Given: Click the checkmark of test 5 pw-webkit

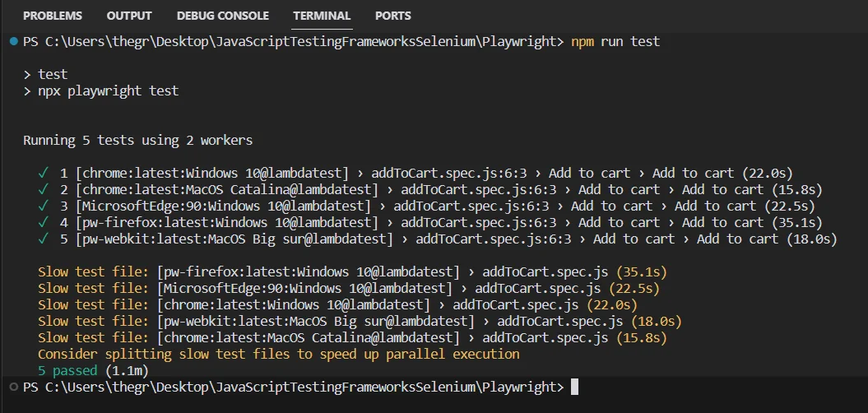Looking at the screenshot, I should click(43, 239).
